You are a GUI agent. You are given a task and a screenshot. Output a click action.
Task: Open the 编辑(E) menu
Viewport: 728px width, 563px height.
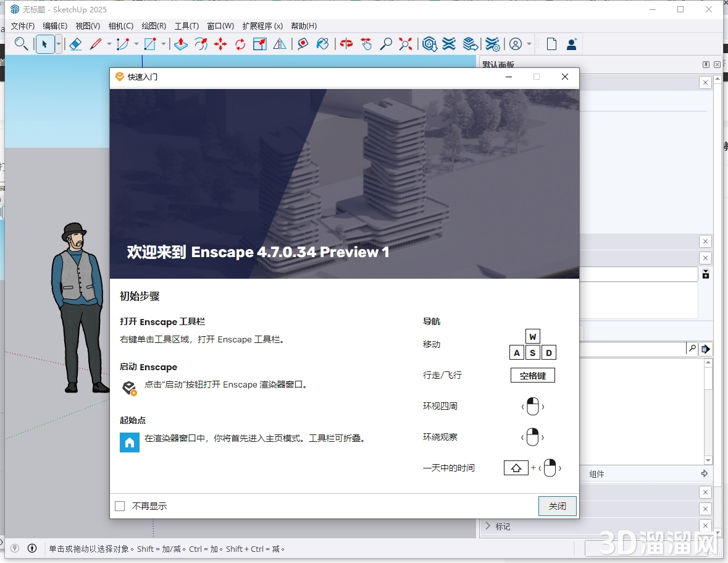coord(55,26)
